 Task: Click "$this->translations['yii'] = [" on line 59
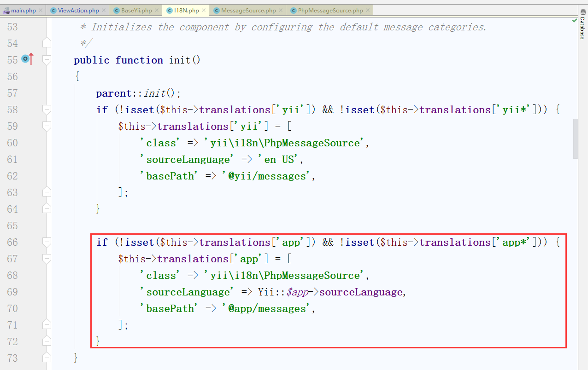[205, 127]
